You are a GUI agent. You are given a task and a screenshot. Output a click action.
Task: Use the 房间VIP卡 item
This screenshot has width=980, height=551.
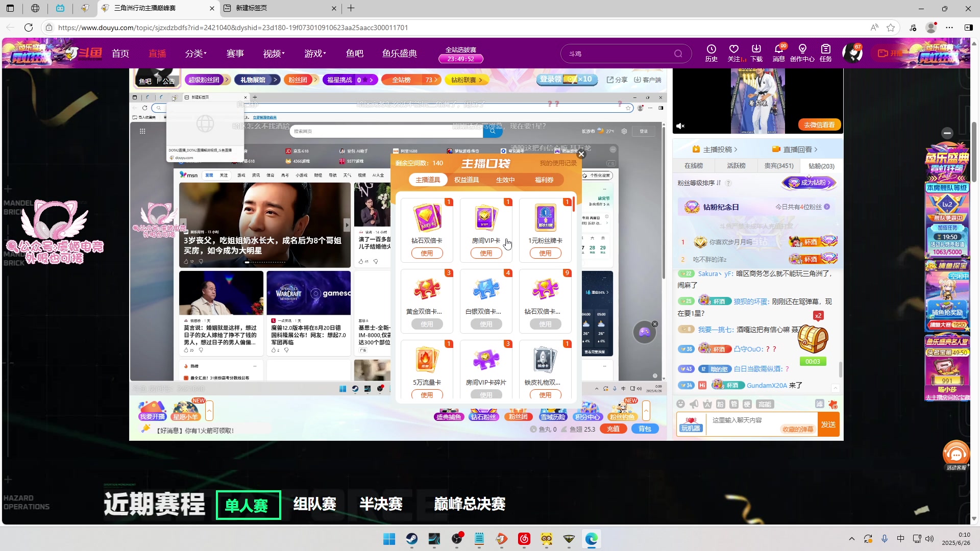pyautogui.click(x=486, y=253)
